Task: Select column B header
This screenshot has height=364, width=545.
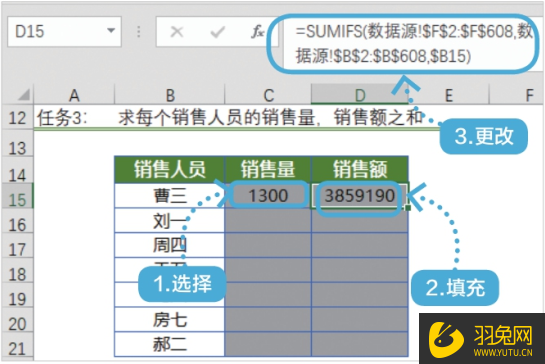Action: coord(170,95)
